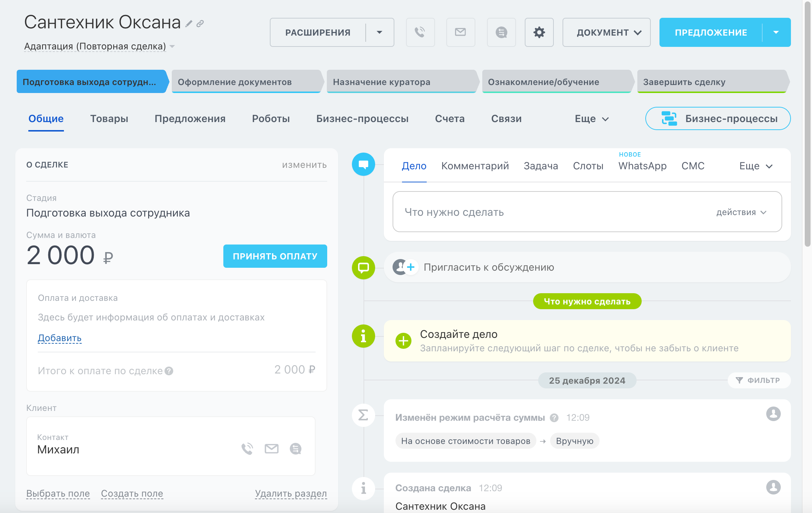812x513 pixels.
Task: Click the Что нужно сделать input field
Action: (x=545, y=212)
